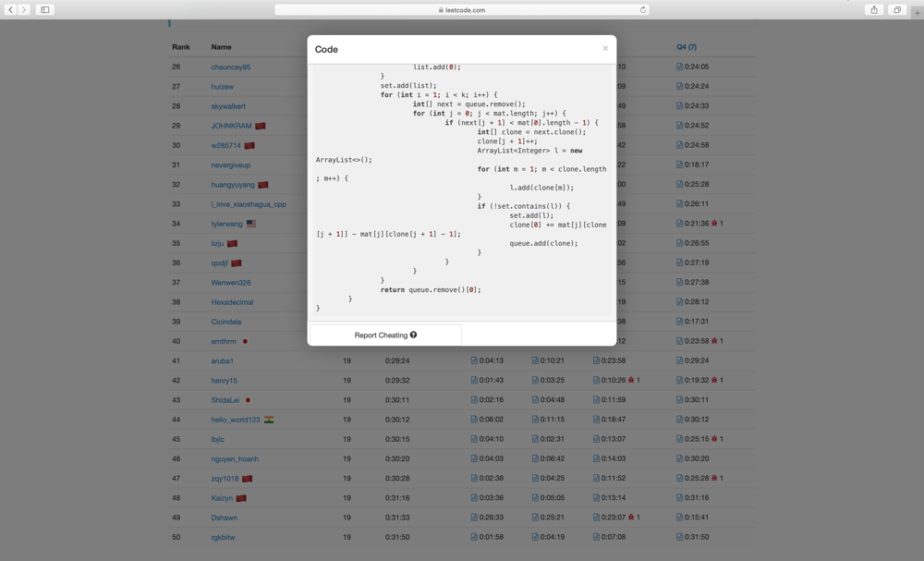The width and height of the screenshot is (924, 561).
Task: Open the Safari share menu
Action: 874,10
